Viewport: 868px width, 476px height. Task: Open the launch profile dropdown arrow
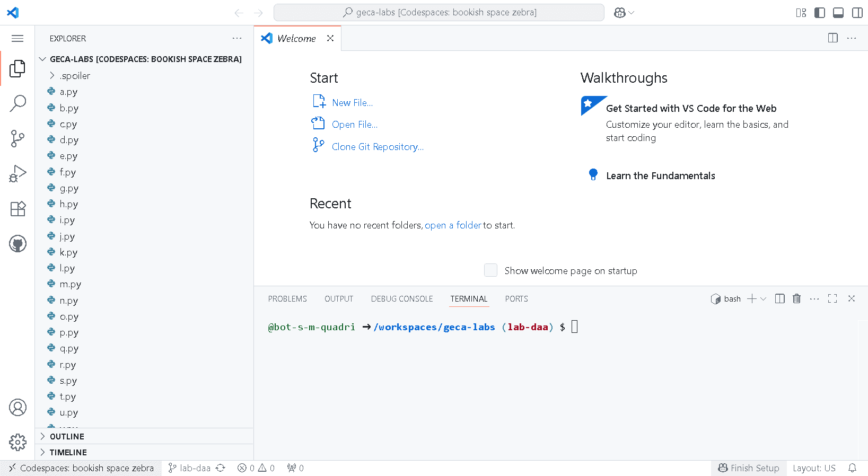764,298
